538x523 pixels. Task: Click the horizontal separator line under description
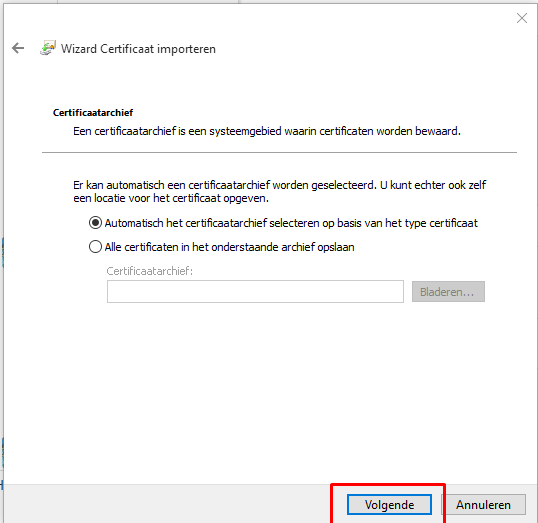coord(279,152)
